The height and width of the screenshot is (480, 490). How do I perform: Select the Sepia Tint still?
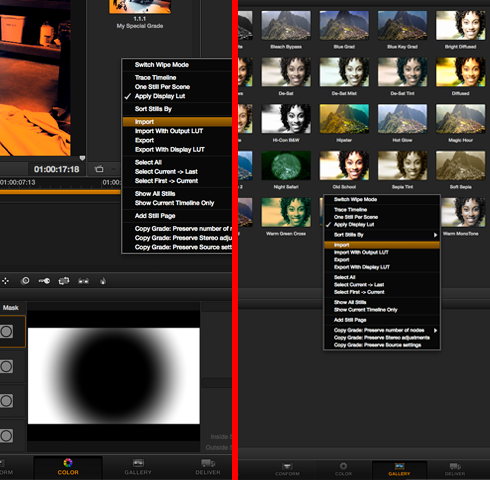pos(402,165)
